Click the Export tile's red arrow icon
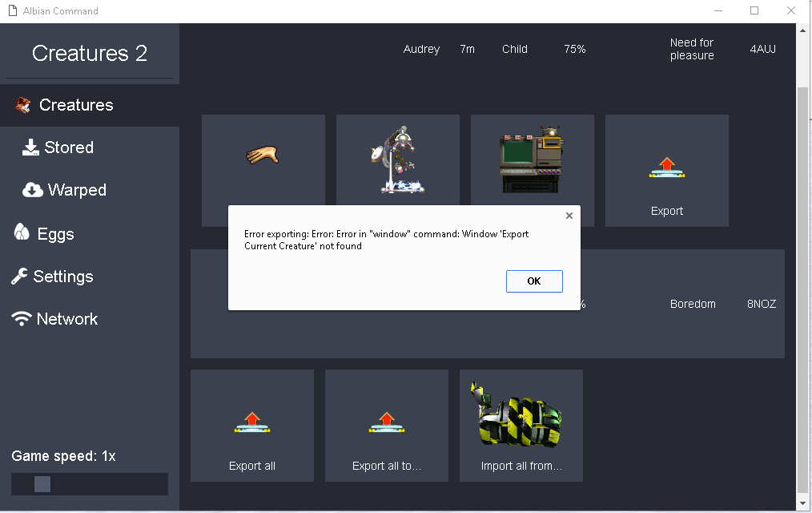This screenshot has height=513, width=812. (667, 168)
